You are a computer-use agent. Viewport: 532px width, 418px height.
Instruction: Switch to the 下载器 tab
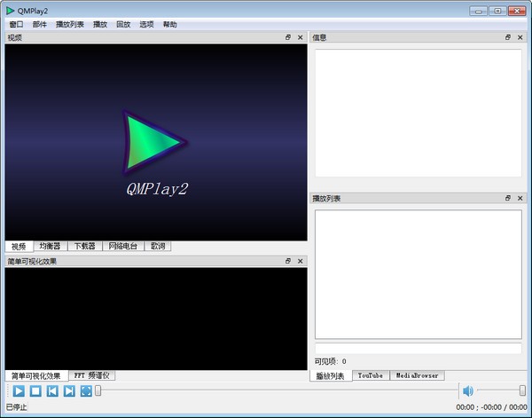[x=85, y=246]
